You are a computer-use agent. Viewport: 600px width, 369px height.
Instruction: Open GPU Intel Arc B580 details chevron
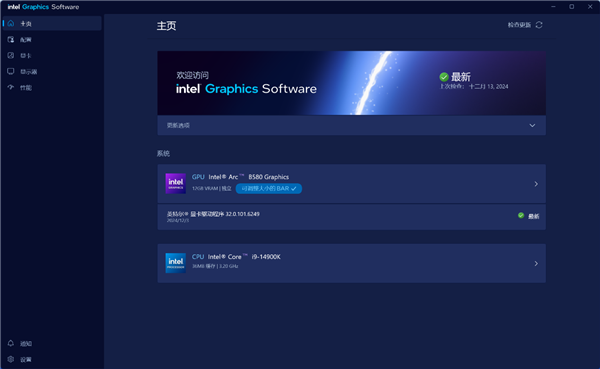(x=536, y=184)
